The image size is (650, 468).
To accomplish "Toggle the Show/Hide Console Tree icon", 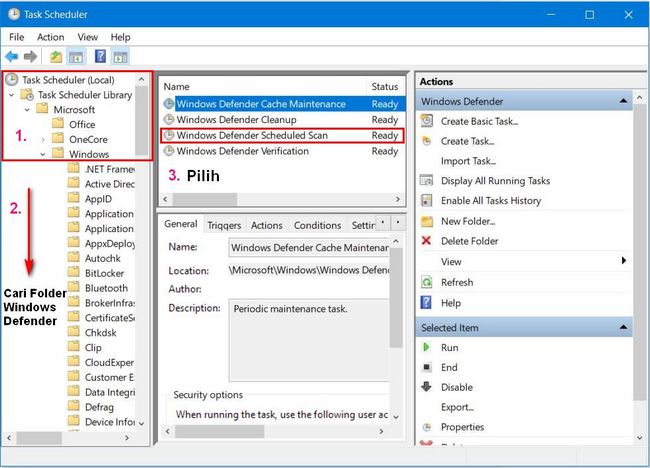I will click(x=76, y=57).
